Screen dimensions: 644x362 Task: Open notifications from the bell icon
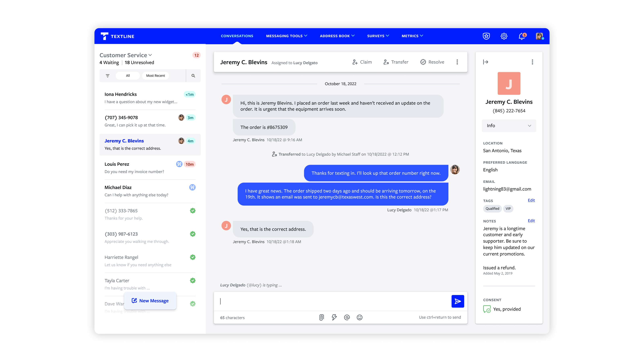point(521,36)
